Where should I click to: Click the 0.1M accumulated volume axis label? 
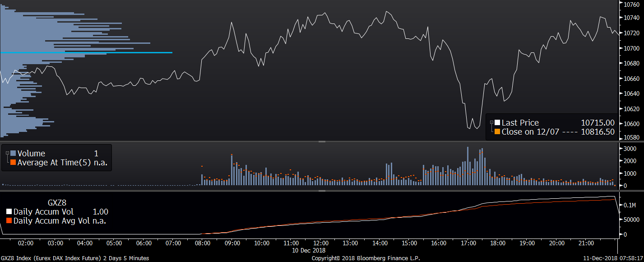click(x=630, y=205)
